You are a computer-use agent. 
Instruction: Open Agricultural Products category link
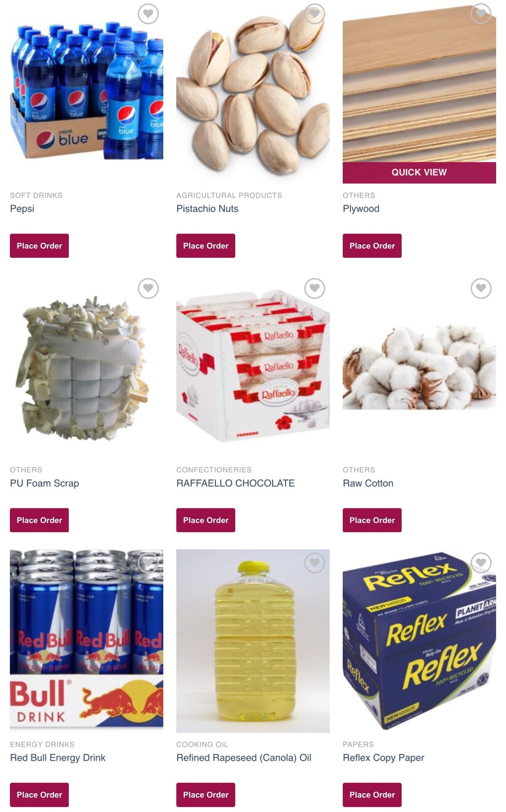tap(229, 195)
